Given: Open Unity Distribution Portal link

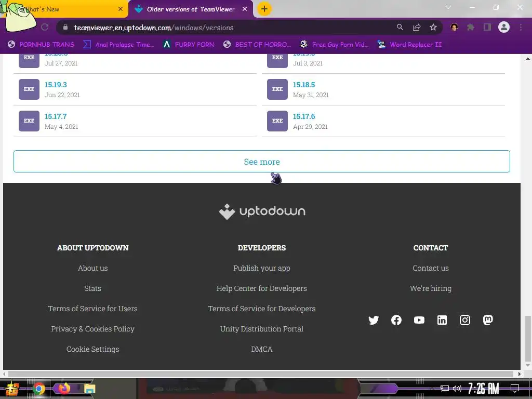Looking at the screenshot, I should coord(262,329).
